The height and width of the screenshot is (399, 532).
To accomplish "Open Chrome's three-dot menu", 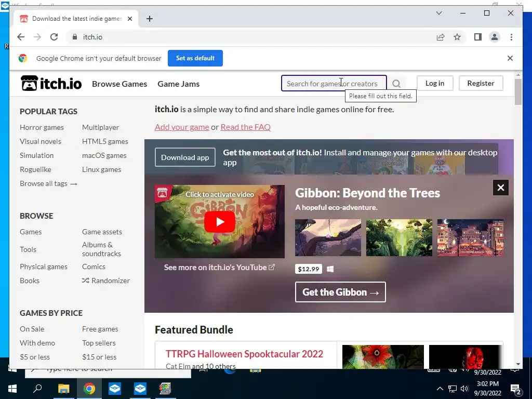I will (x=511, y=37).
